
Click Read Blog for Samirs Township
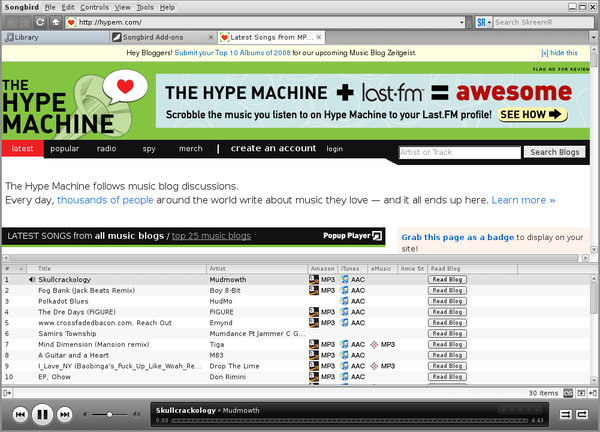447,334
